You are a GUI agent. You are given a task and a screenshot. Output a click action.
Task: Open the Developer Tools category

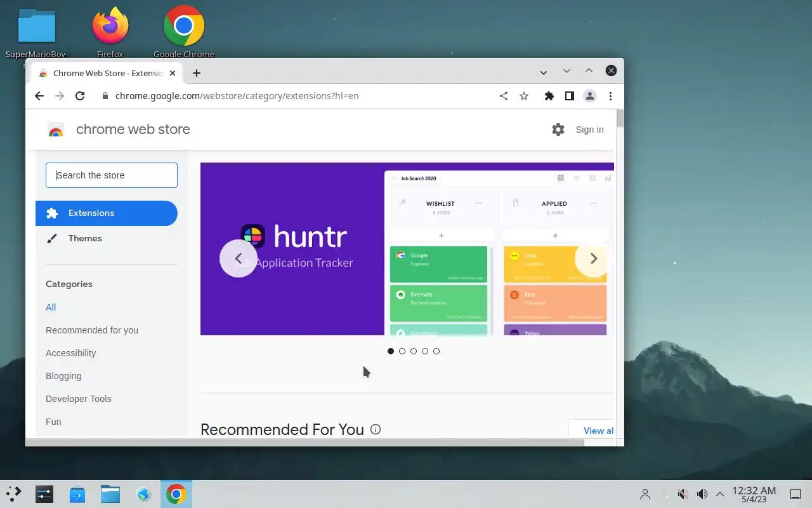[x=79, y=399]
